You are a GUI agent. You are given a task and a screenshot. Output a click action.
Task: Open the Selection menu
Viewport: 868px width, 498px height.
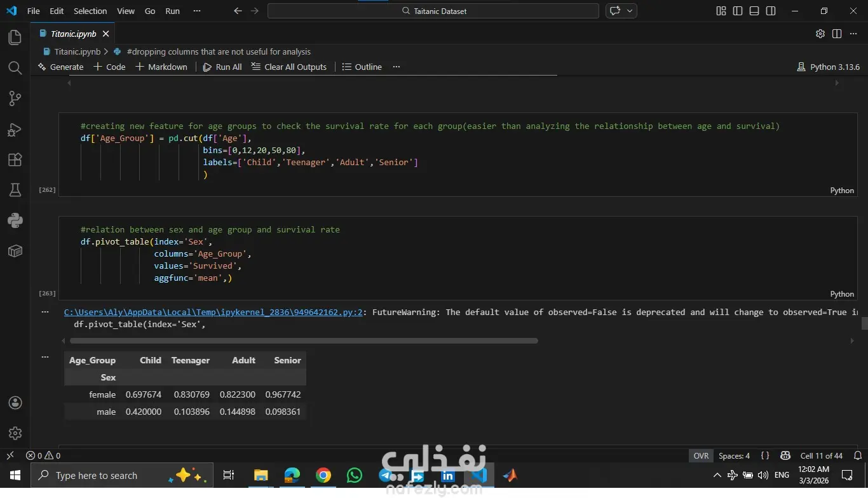90,11
